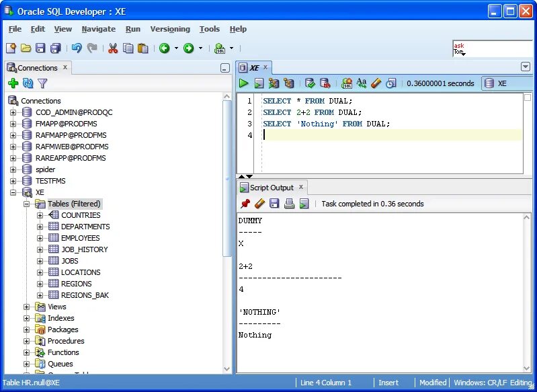The height and width of the screenshot is (392, 537).
Task: Open the Forward button dropdown arrow
Action: (x=201, y=48)
